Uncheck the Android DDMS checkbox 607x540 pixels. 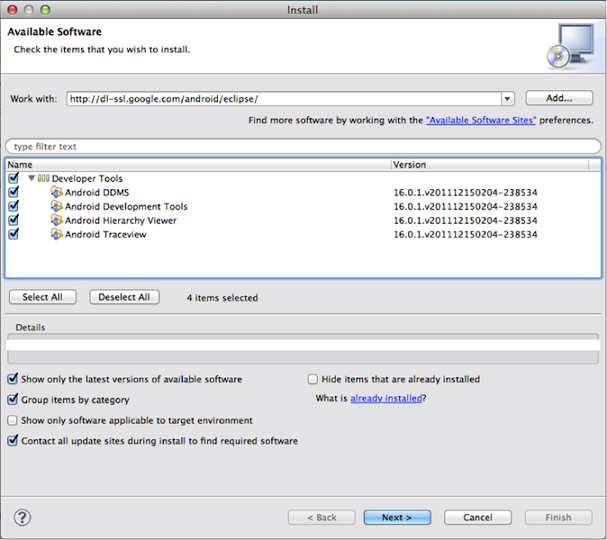point(13,192)
